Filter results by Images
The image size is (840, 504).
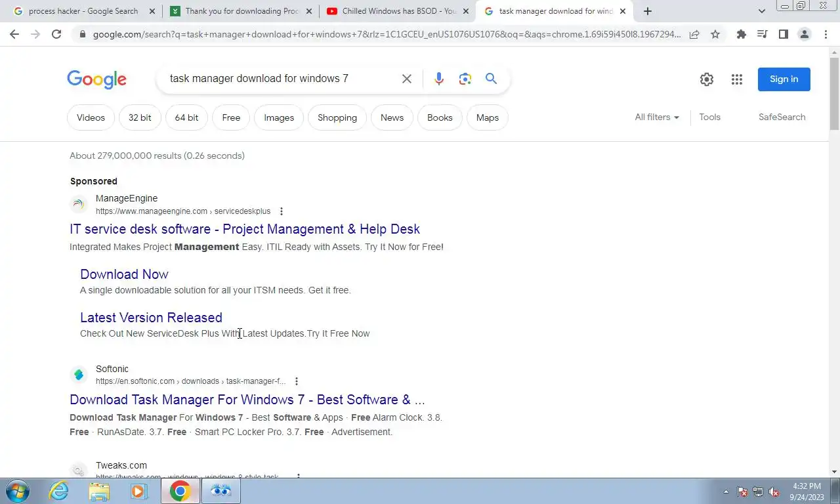(x=279, y=117)
